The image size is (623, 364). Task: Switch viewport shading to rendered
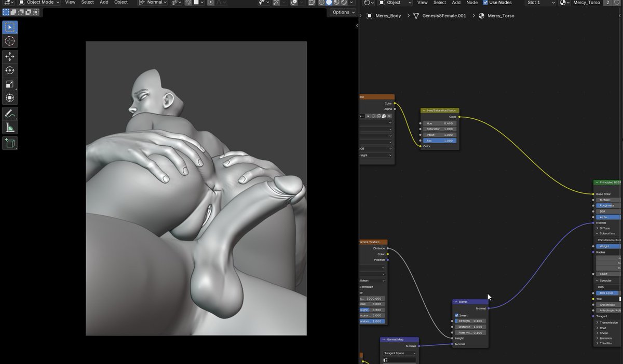[344, 3]
